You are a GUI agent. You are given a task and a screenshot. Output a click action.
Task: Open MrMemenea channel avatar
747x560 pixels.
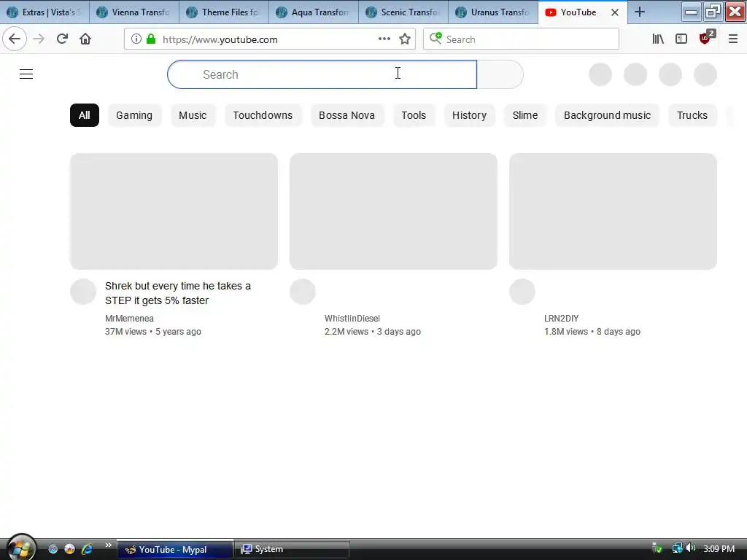[x=83, y=292]
